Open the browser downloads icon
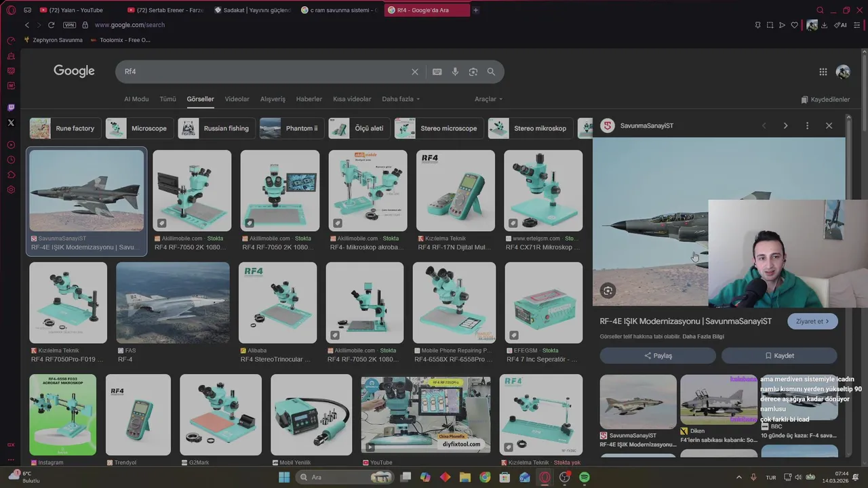This screenshot has width=868, height=488. [x=824, y=25]
